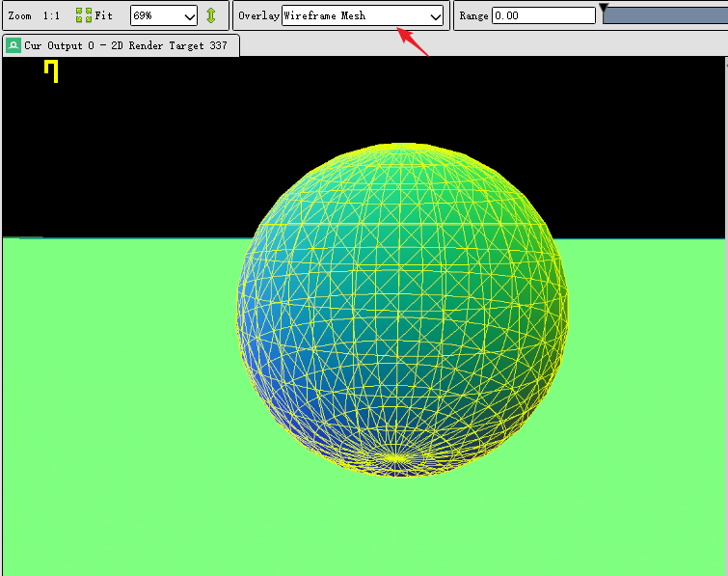Click the blue-gray range histogram bar
This screenshot has height=576, width=728.
coord(665,15)
